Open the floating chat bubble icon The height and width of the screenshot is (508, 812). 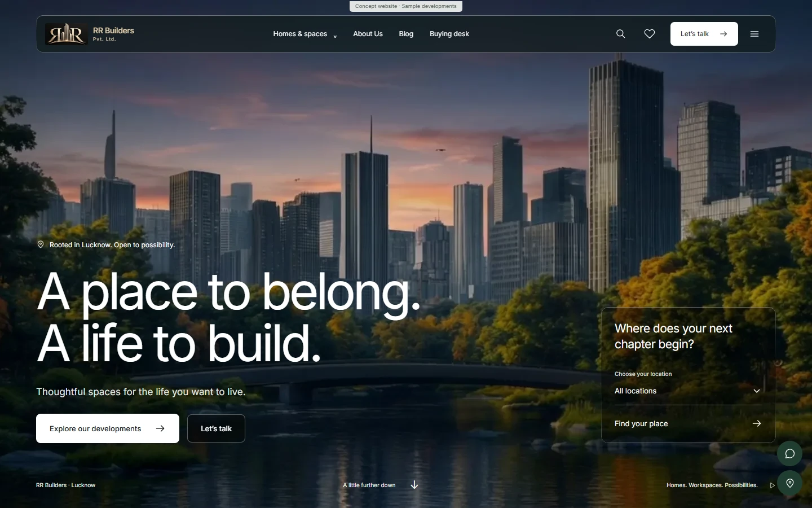coord(789,453)
